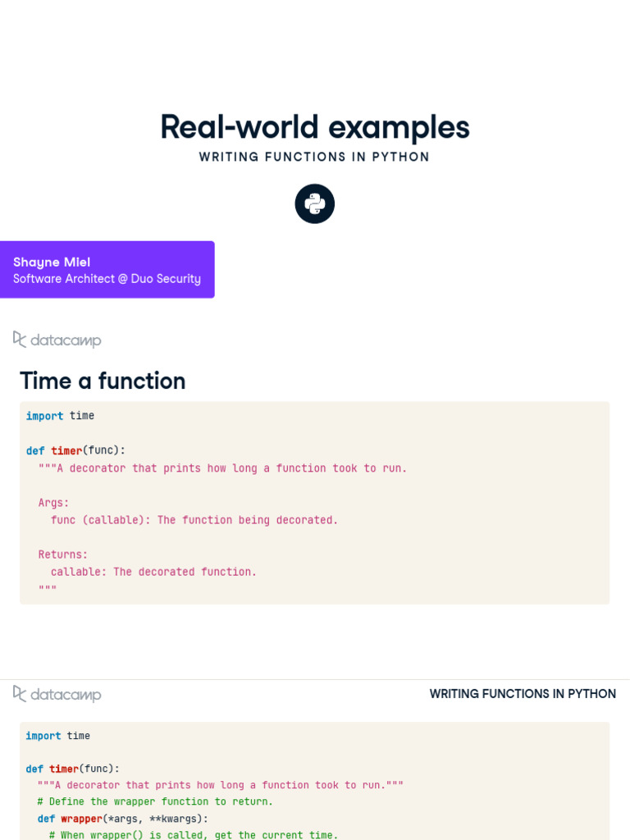Image resolution: width=630 pixels, height=840 pixels.
Task: Click the callable: The decorated function line
Action: 153,572
